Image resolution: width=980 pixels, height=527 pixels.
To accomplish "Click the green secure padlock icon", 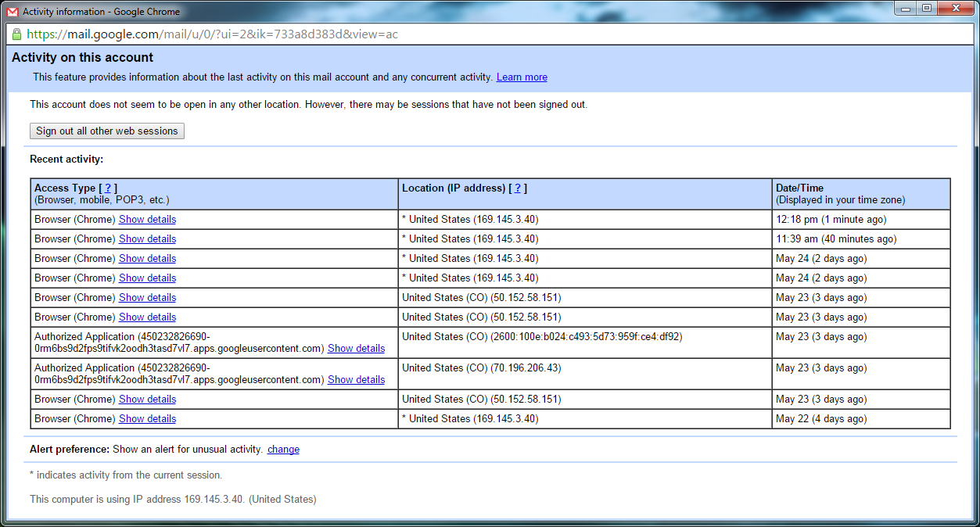I will [x=17, y=34].
